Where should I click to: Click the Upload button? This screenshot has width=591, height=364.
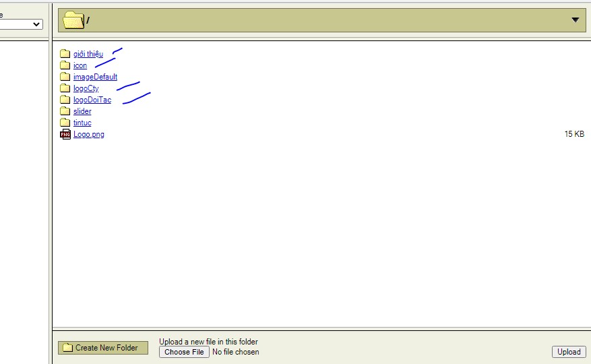pos(569,352)
